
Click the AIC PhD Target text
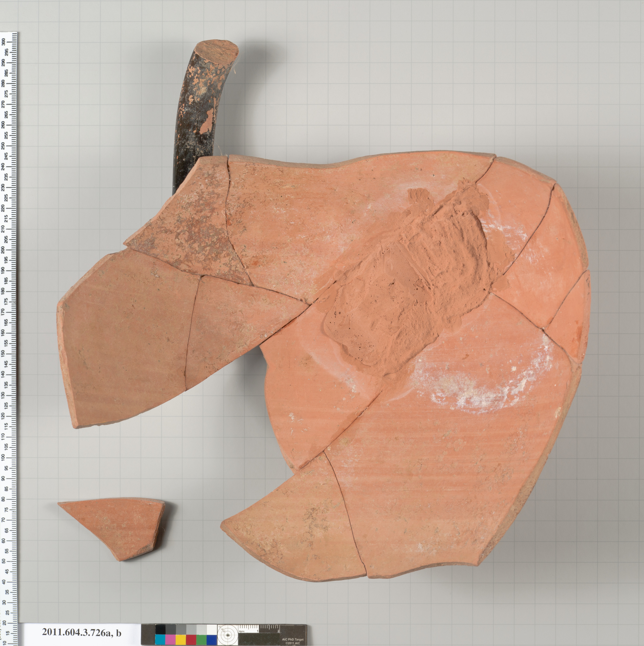293,640
